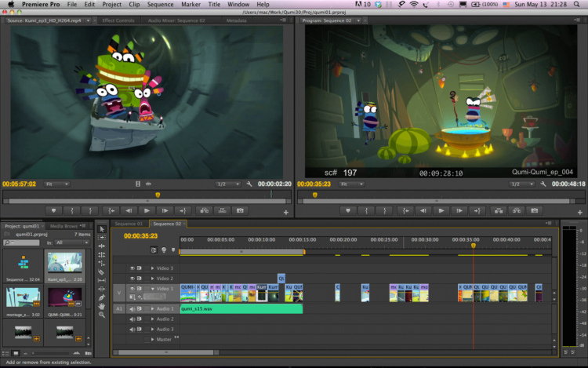
Task: Expand the Audio 1 track
Action: tap(152, 308)
